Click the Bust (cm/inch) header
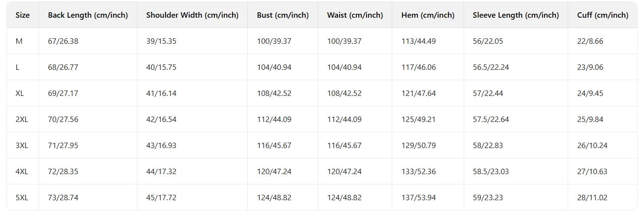644x213 pixels. click(x=283, y=15)
